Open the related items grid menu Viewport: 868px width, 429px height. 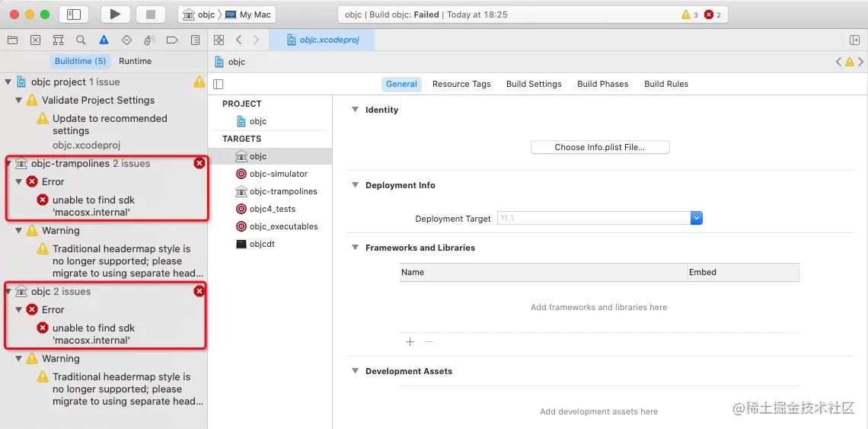coord(219,40)
